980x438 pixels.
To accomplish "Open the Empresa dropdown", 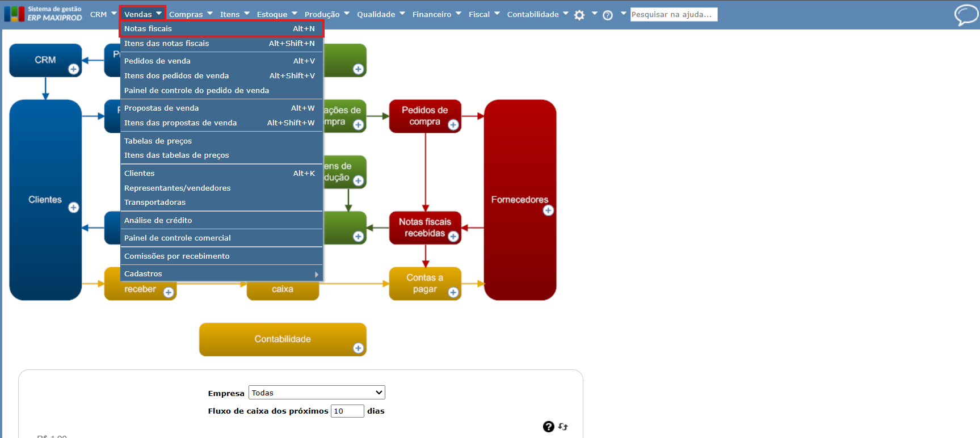I will pyautogui.click(x=317, y=393).
